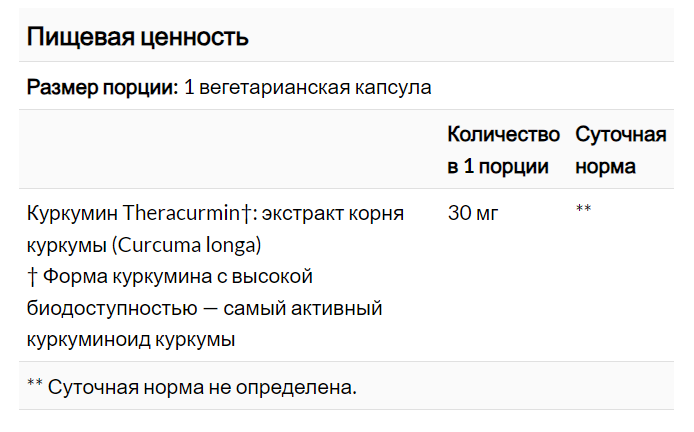
Task: Click the dagger symbol after Theracurmin
Action: [x=246, y=213]
